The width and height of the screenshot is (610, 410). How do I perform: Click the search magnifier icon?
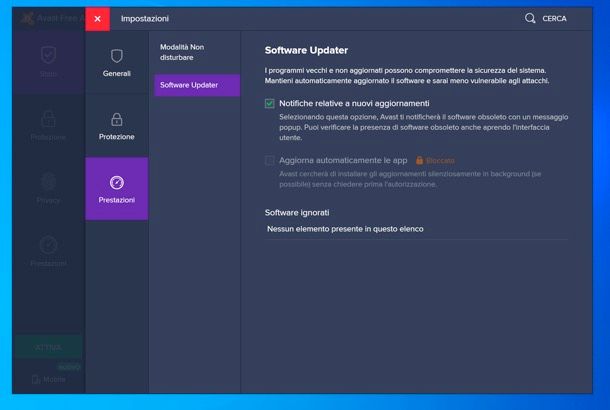point(530,18)
